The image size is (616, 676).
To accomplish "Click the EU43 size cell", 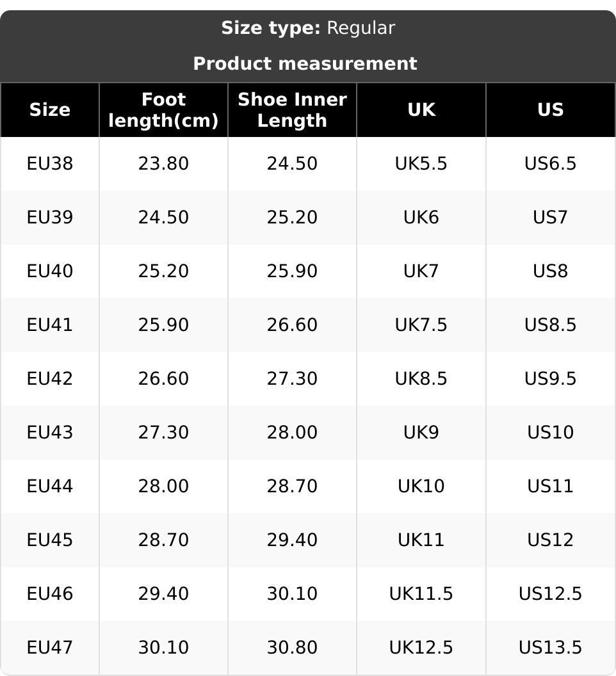I will pos(50,433).
